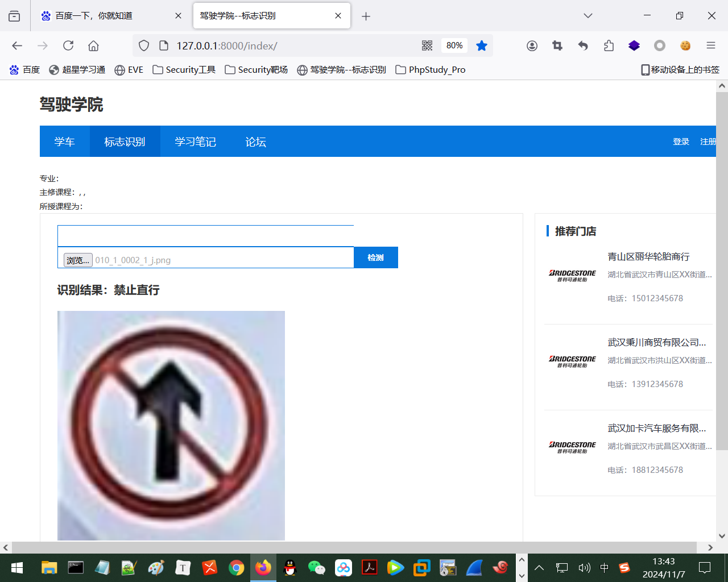Click the screenshot crop toolbar icon
This screenshot has width=728, height=582.
[x=557, y=45]
